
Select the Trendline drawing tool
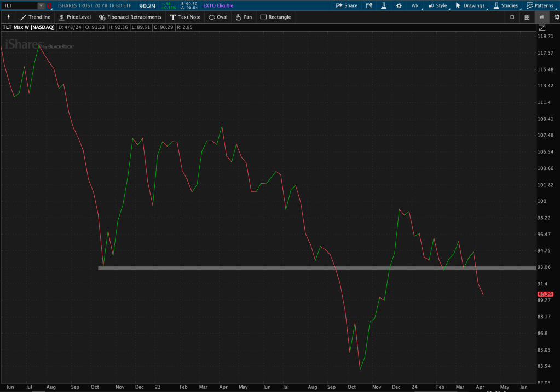pos(35,17)
